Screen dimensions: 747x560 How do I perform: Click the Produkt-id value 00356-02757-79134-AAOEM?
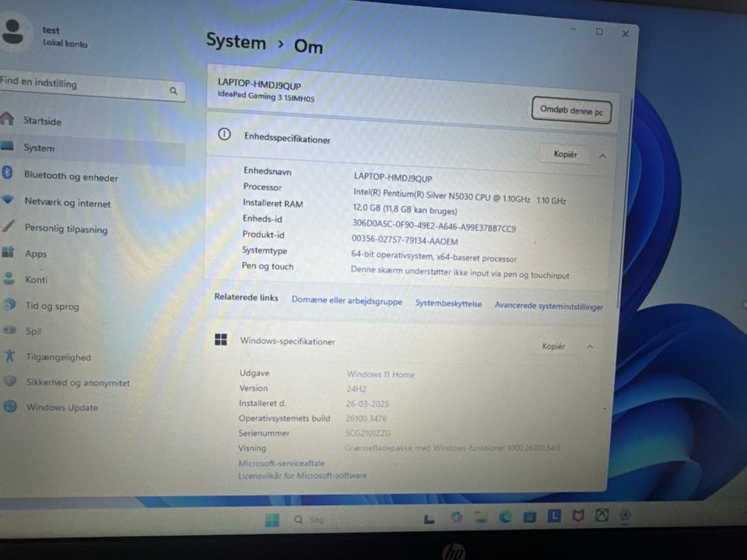click(405, 240)
